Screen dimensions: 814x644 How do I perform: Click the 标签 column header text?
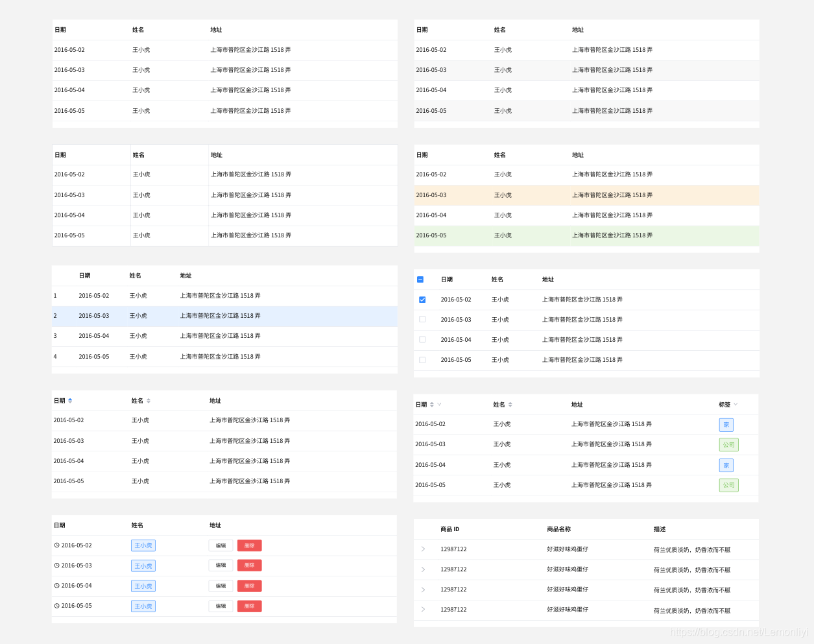(724, 405)
